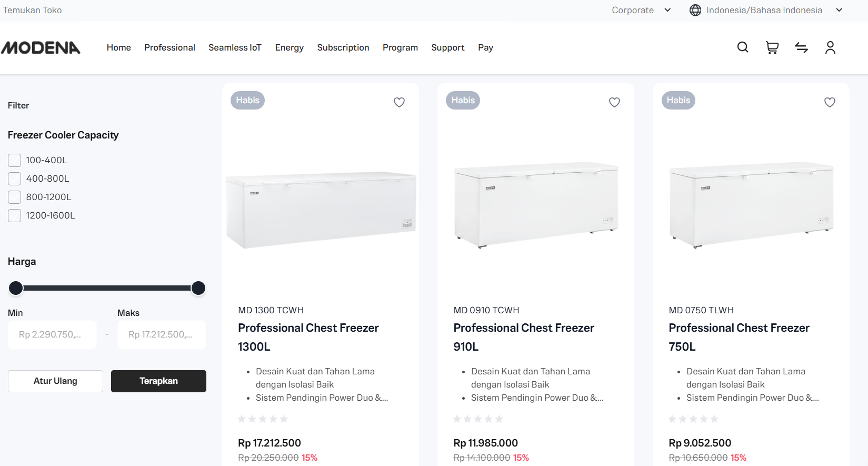Open the Professional menu
This screenshot has width=868, height=466.
pos(169,47)
